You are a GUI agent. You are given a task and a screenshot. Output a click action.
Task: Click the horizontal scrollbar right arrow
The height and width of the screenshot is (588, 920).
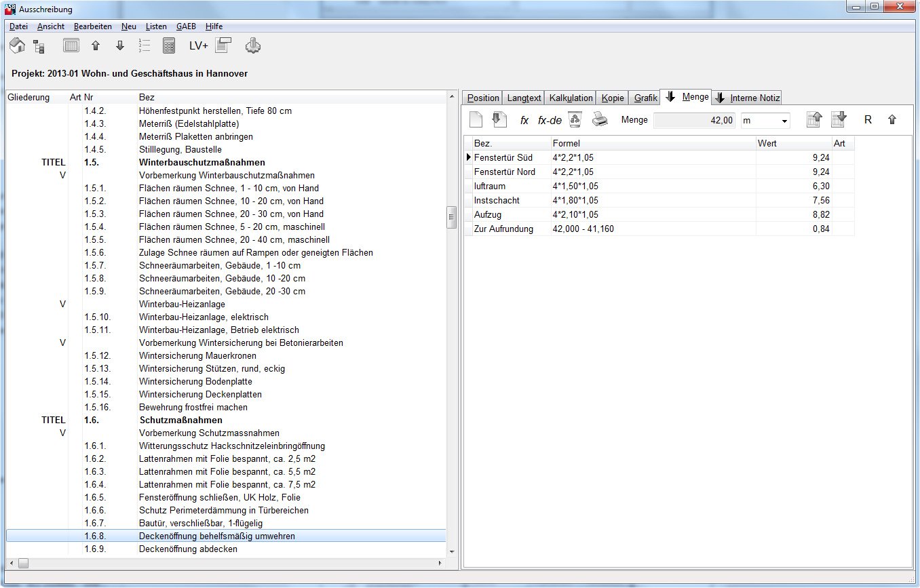pyautogui.click(x=440, y=563)
